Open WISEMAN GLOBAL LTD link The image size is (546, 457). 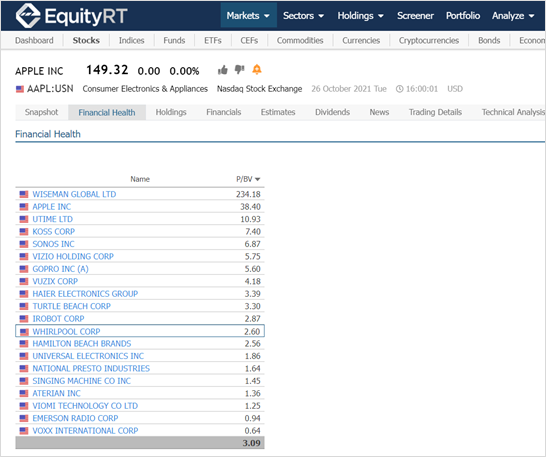(74, 194)
